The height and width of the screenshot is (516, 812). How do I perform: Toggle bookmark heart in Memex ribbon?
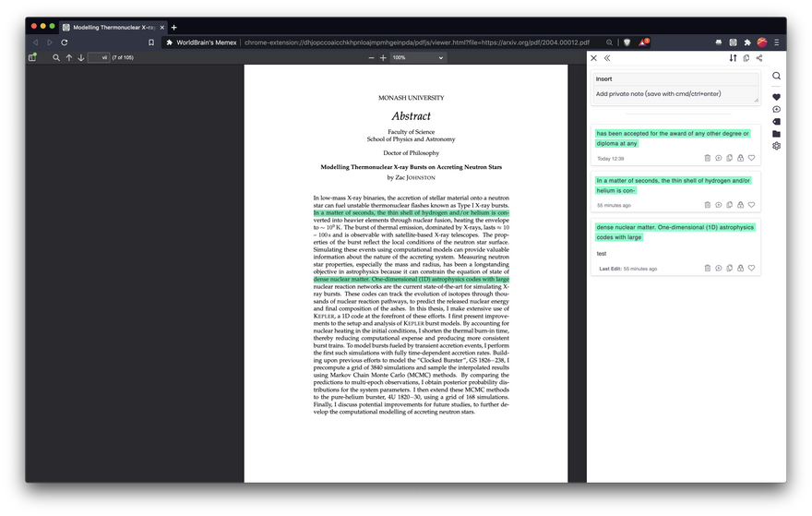[777, 97]
